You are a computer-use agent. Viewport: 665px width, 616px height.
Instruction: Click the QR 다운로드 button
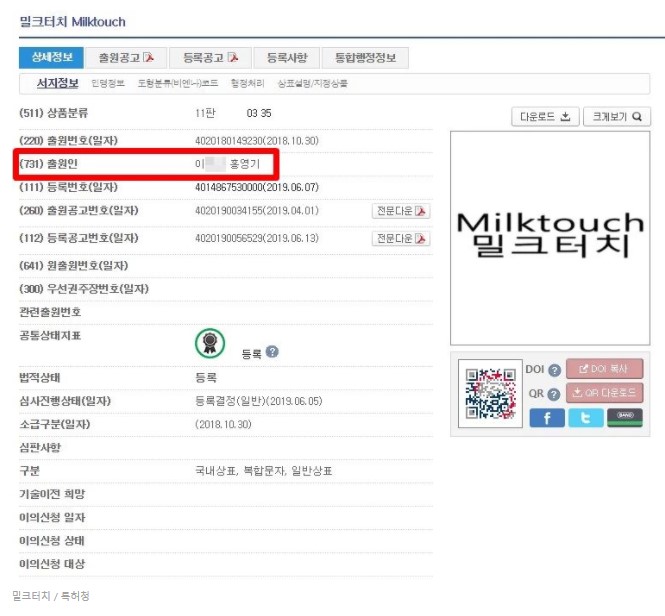tap(604, 393)
